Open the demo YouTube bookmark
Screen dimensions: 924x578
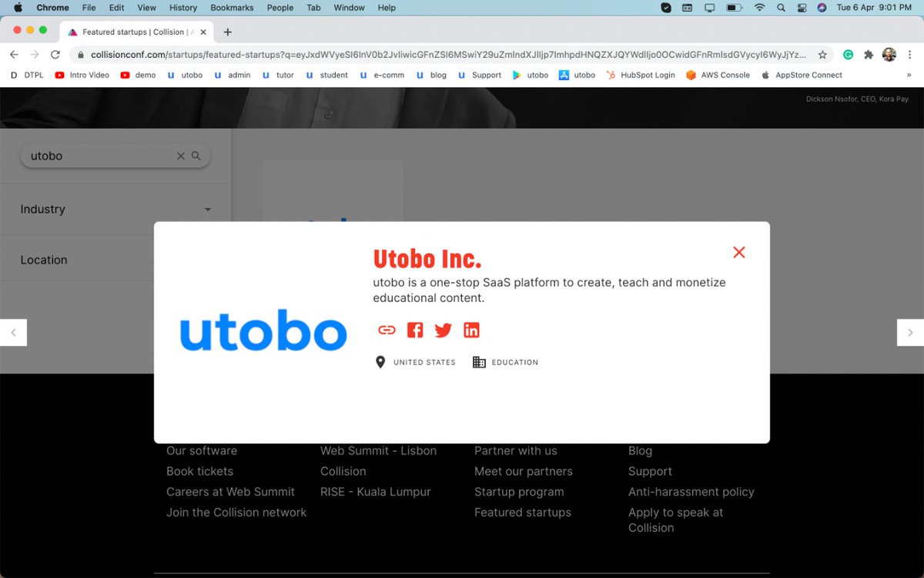pyautogui.click(x=138, y=75)
